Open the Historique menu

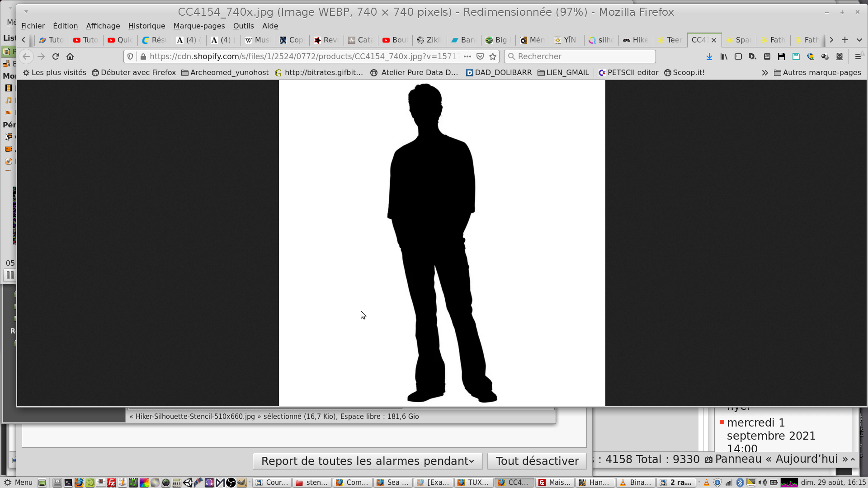[x=146, y=26]
